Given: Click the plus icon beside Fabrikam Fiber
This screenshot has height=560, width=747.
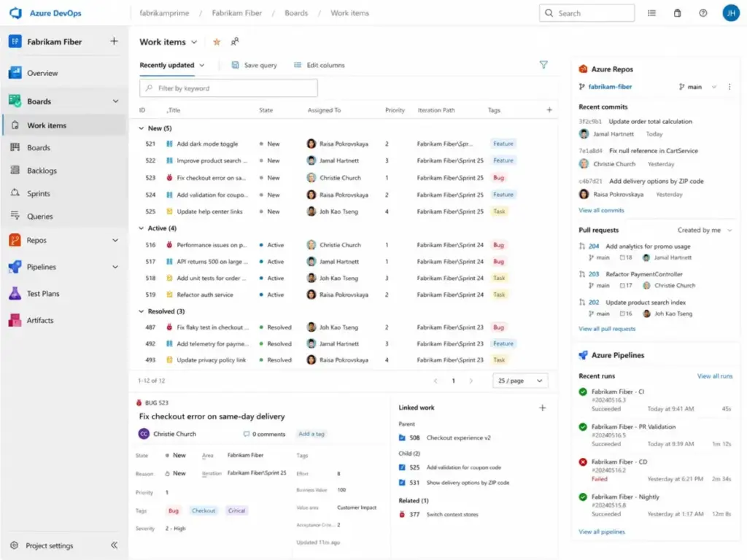Looking at the screenshot, I should coord(114,41).
